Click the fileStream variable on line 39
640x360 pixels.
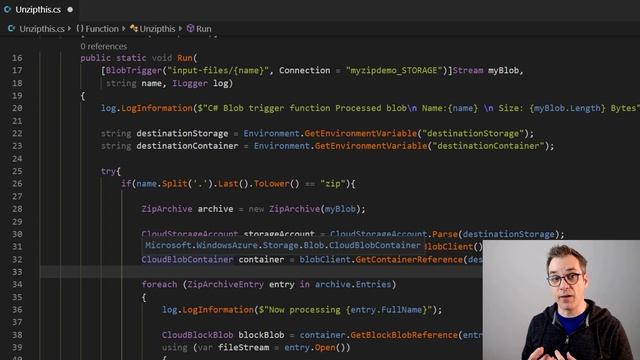click(x=243, y=348)
